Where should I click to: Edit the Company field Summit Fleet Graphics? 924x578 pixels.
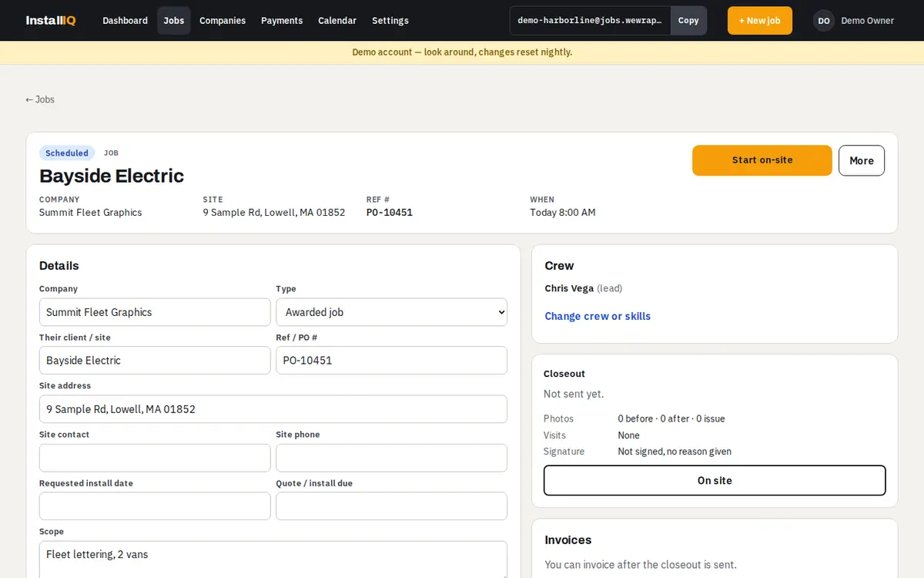[155, 312]
